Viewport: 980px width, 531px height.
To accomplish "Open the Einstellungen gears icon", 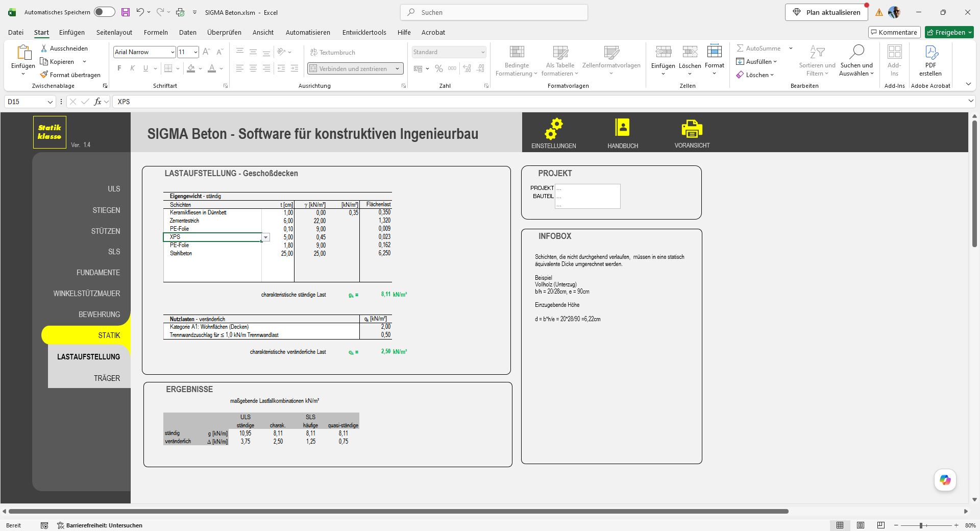I will coord(553,129).
